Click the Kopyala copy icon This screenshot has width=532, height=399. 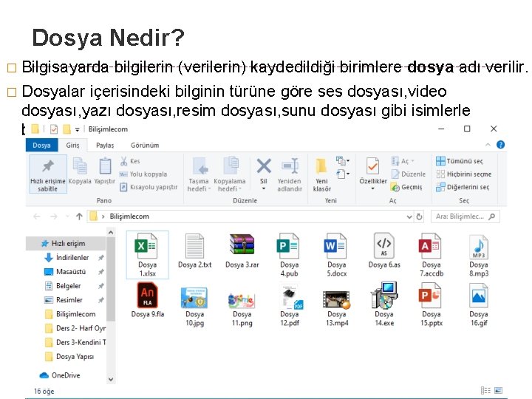tap(80, 166)
